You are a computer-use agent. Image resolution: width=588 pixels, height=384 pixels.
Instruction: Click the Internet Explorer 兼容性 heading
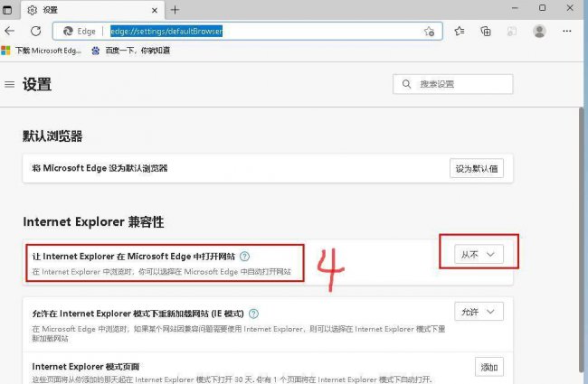tap(93, 221)
